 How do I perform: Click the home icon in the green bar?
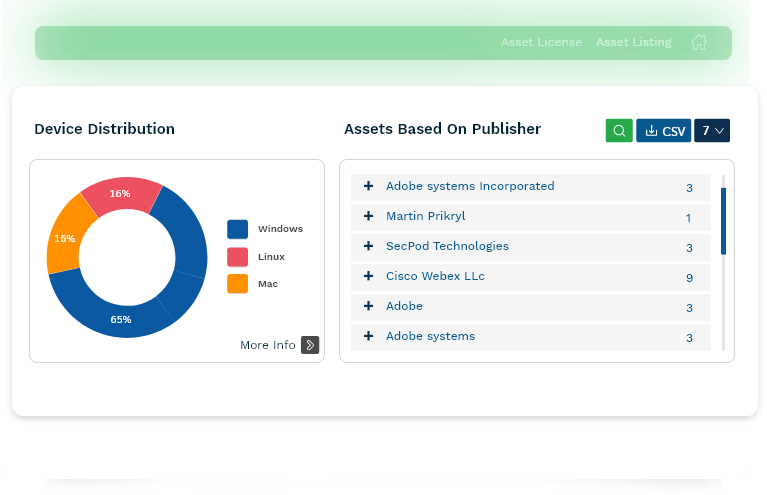click(x=699, y=42)
